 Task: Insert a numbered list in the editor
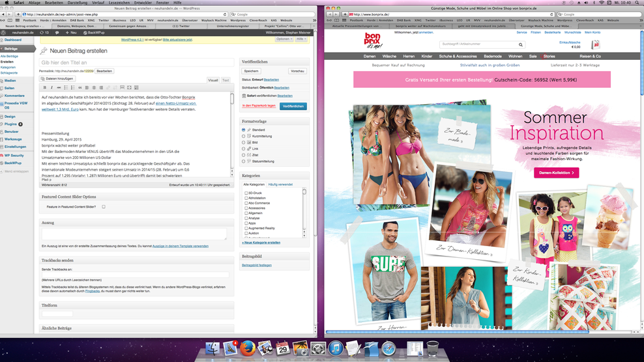pos(73,87)
